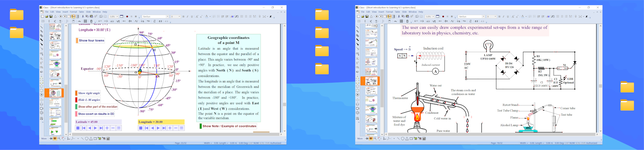Click Cut scissors icon in right window

399,16
